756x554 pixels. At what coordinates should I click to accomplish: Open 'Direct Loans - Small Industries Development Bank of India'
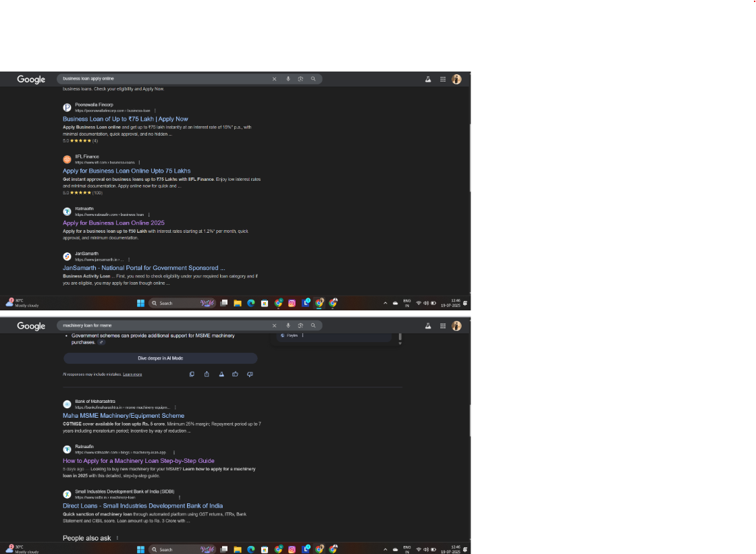142,506
